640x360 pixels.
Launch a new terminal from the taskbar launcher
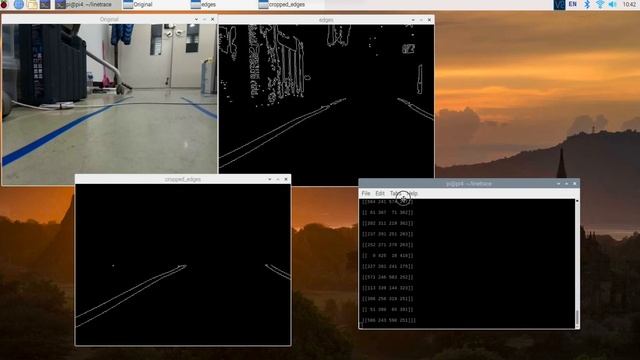[45, 4]
